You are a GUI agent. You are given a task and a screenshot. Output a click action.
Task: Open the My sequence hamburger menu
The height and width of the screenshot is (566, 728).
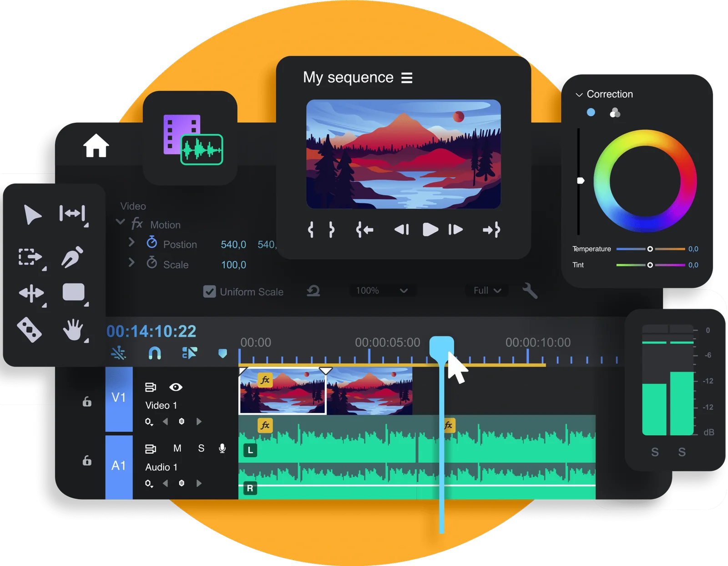(407, 78)
